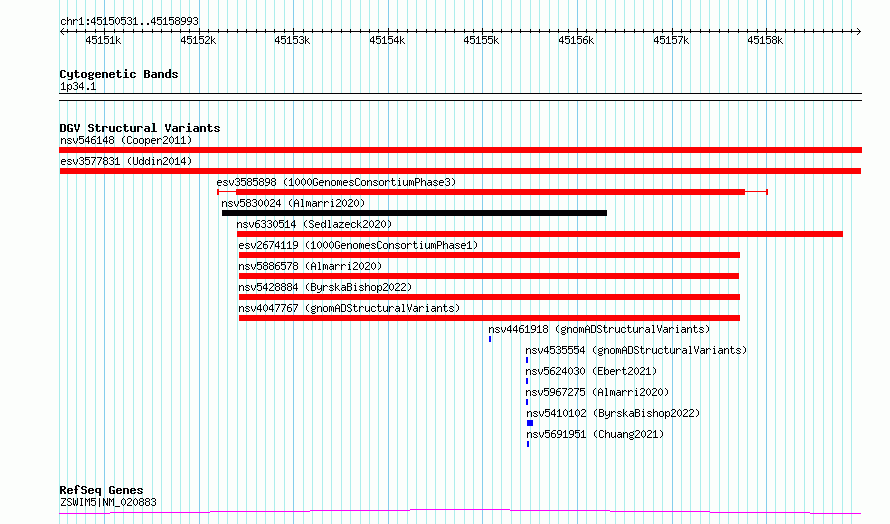Click the DGV Structural Variants track title
The height and width of the screenshot is (524, 890).
click(x=140, y=128)
